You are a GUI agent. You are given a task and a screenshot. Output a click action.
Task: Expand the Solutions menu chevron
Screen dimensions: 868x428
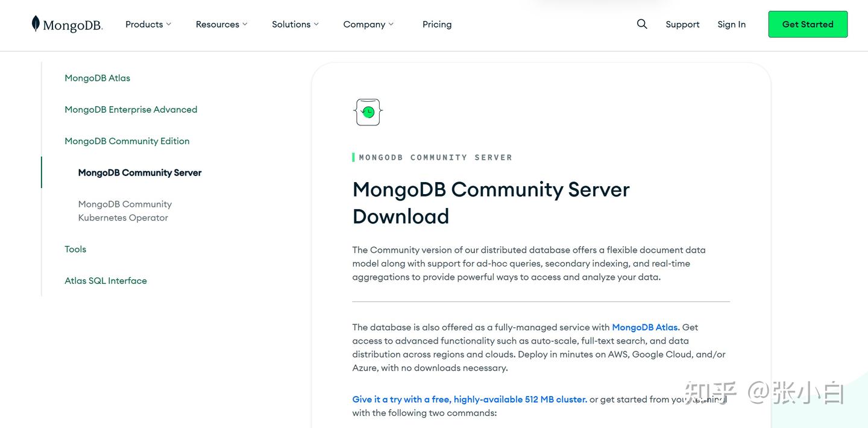[316, 24]
